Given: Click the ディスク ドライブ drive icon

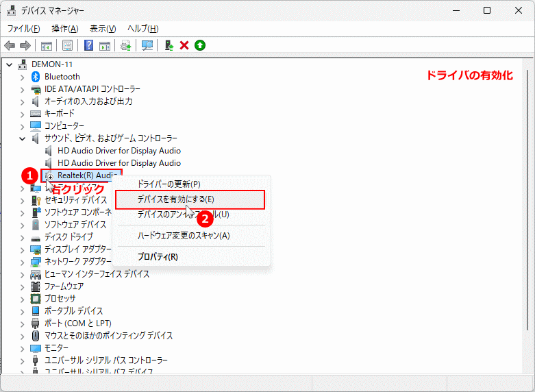Looking at the screenshot, I should point(36,238).
